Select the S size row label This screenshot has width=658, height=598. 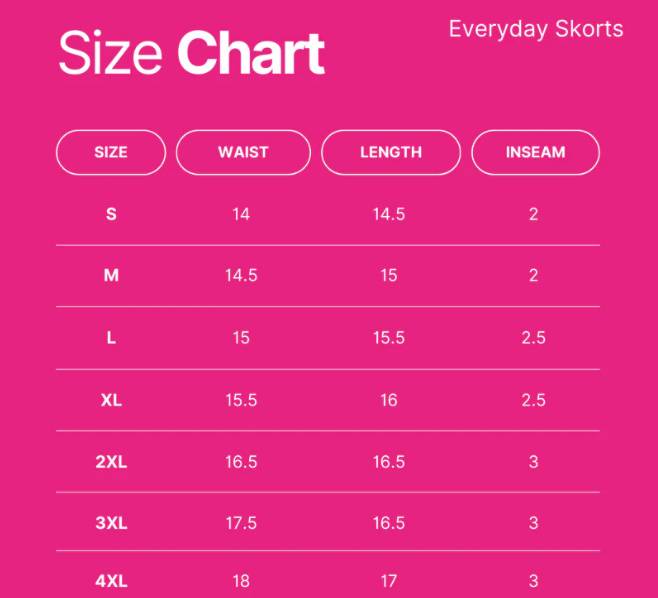tap(111, 214)
